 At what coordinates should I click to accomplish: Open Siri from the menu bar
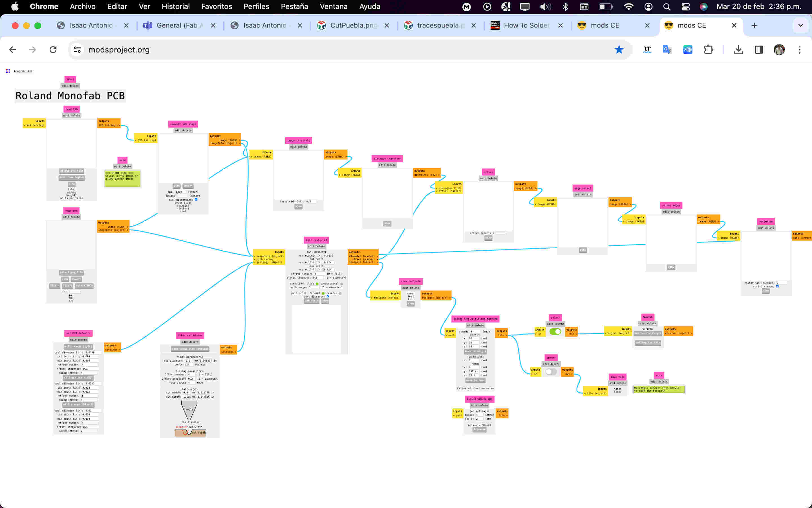tap(704, 6)
